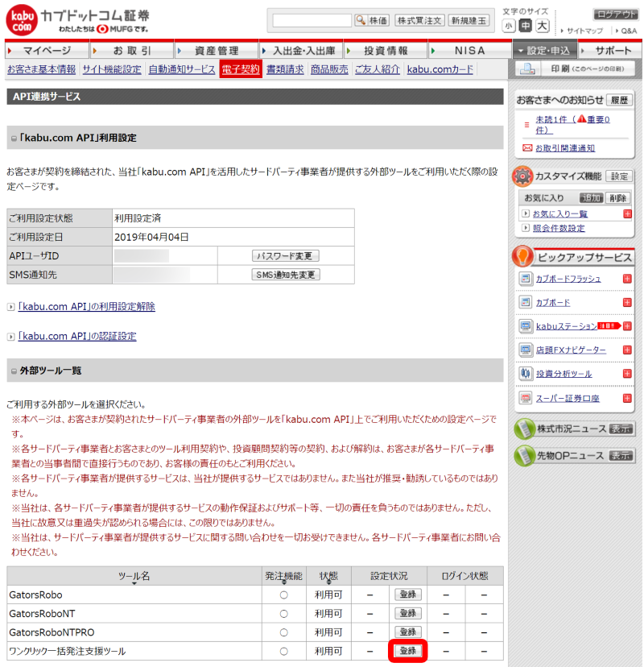Image resolution: width=644 pixels, height=667 pixels.
Task: Click the monitor icon left of kabuステーション
Action: [x=526, y=326]
